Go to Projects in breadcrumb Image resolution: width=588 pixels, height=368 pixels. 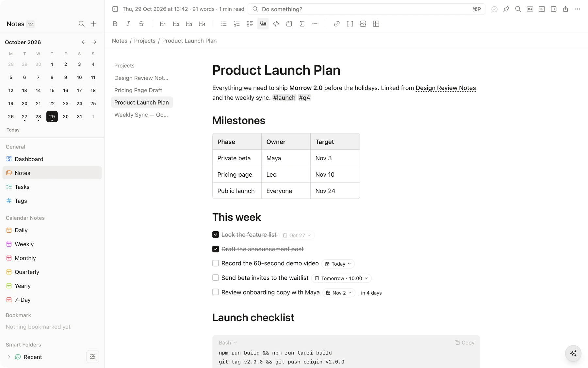[145, 41]
